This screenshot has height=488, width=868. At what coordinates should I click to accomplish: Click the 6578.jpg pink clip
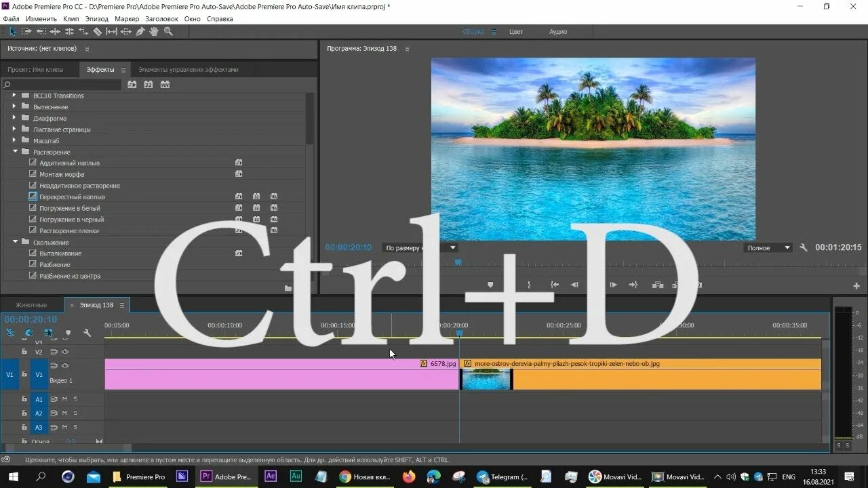tap(282, 374)
